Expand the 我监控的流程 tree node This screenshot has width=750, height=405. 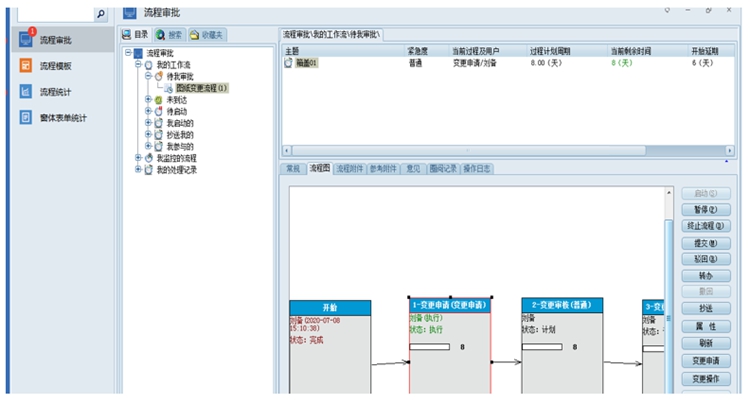(138, 158)
